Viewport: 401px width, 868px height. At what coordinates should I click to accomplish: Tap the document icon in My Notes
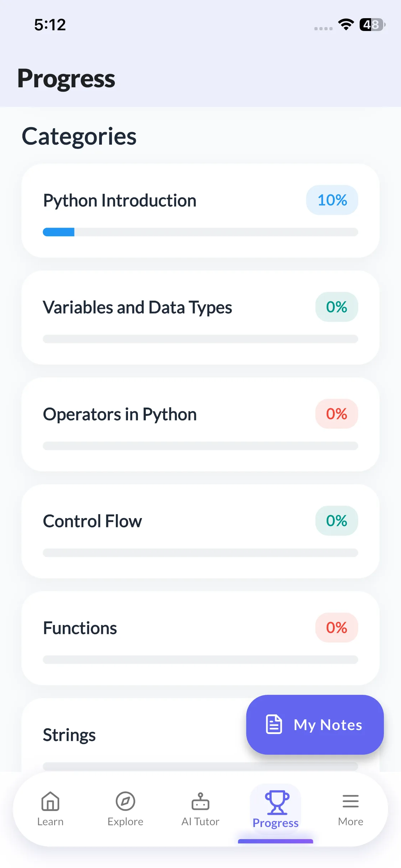pos(274,724)
